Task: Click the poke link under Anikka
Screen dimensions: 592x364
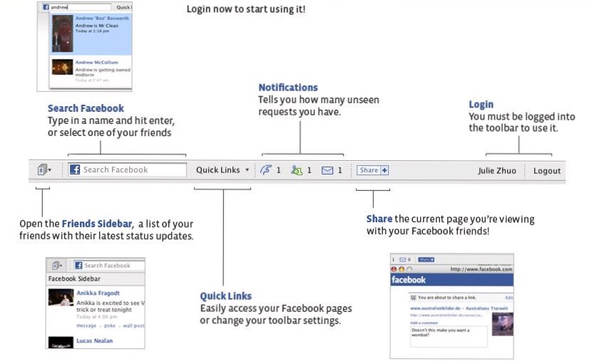Action: coord(110,326)
